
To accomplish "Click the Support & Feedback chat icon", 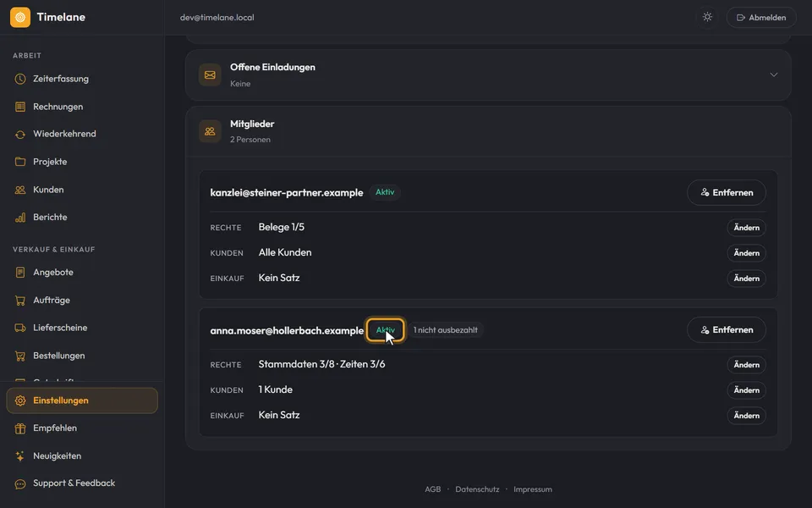I will [x=20, y=483].
